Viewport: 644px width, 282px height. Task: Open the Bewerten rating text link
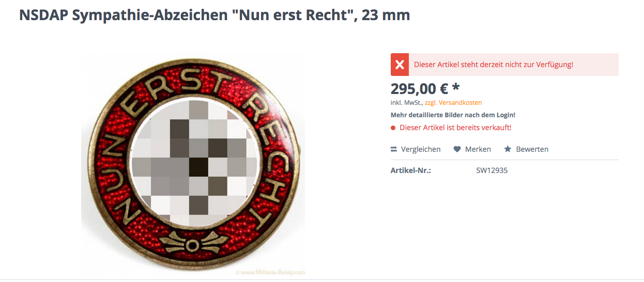point(532,149)
